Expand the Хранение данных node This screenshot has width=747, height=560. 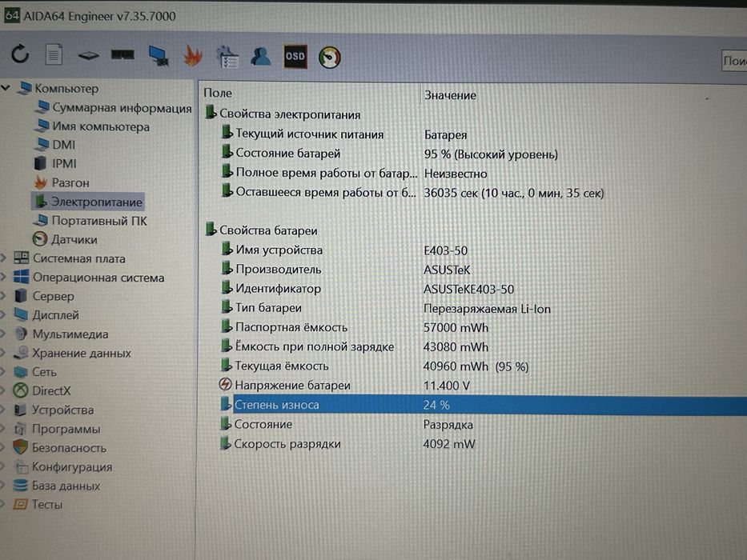tap(3, 353)
